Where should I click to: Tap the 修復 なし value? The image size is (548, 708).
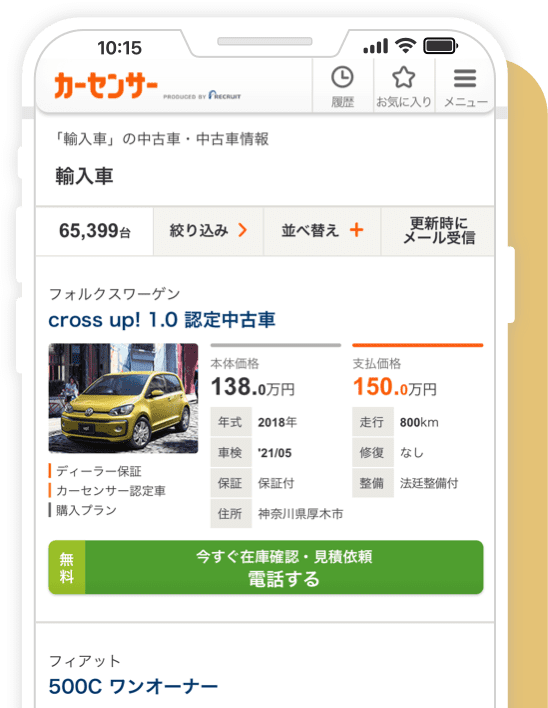[412, 452]
